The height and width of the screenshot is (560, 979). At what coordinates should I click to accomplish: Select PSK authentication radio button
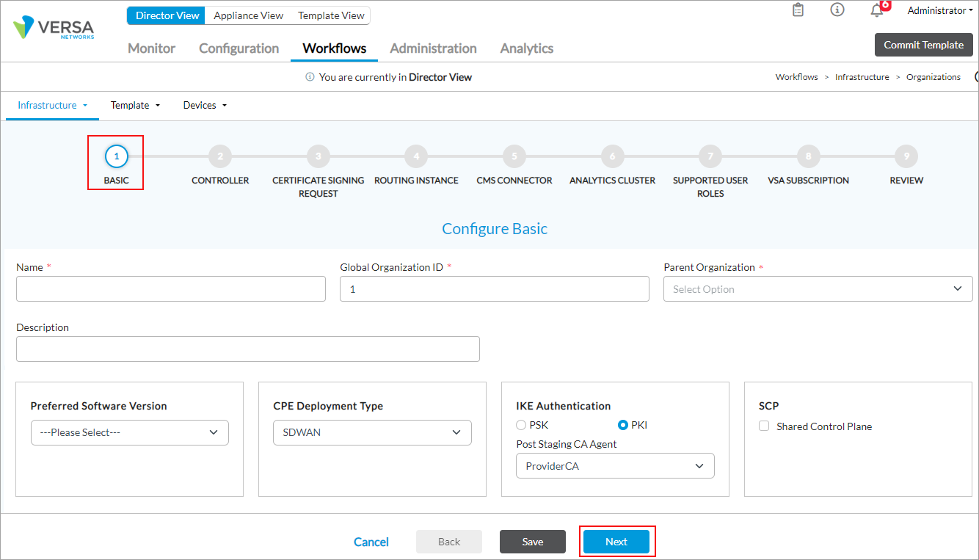(x=521, y=425)
